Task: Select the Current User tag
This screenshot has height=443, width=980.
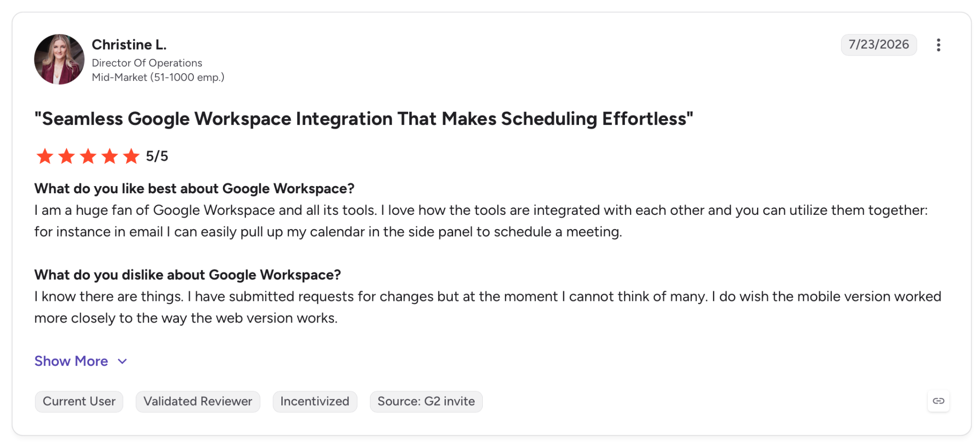Action: click(79, 401)
